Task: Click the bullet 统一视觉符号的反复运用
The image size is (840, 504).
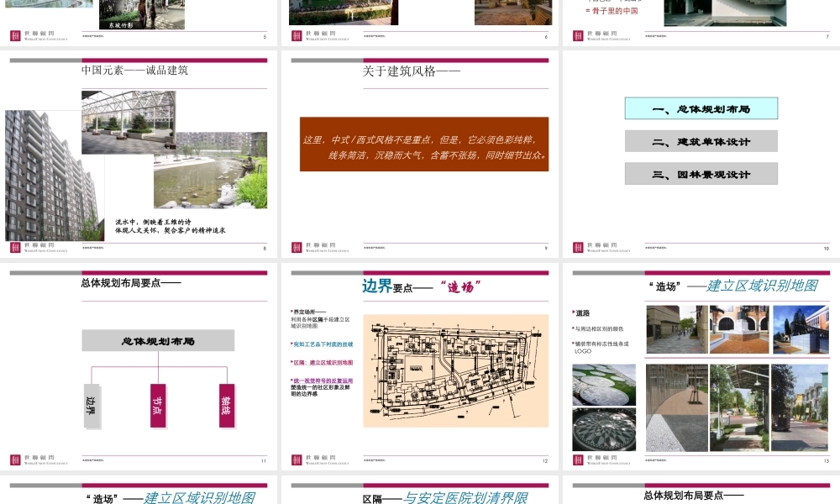Action: (x=322, y=381)
